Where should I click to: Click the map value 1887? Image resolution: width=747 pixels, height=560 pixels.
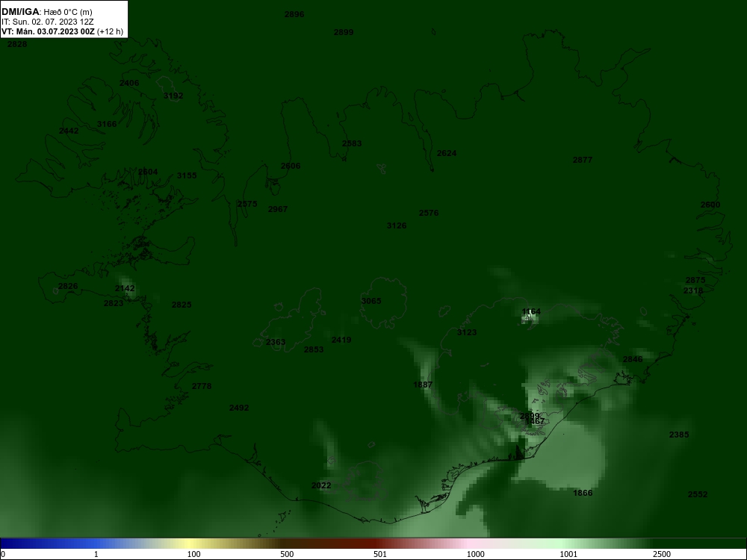423,385
